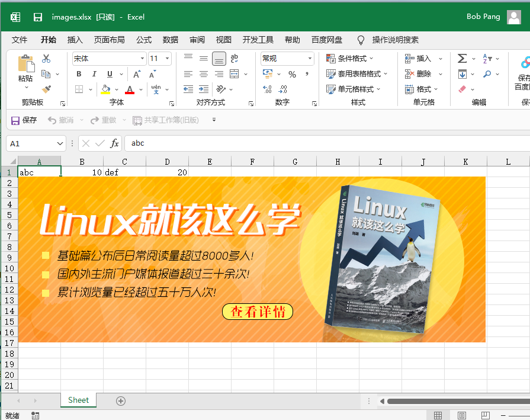
Task: Increase indent icon
Action: 204,89
